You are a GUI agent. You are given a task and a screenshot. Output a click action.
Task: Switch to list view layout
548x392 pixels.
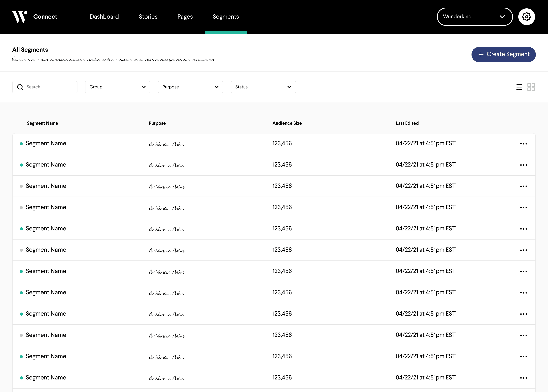click(x=519, y=87)
